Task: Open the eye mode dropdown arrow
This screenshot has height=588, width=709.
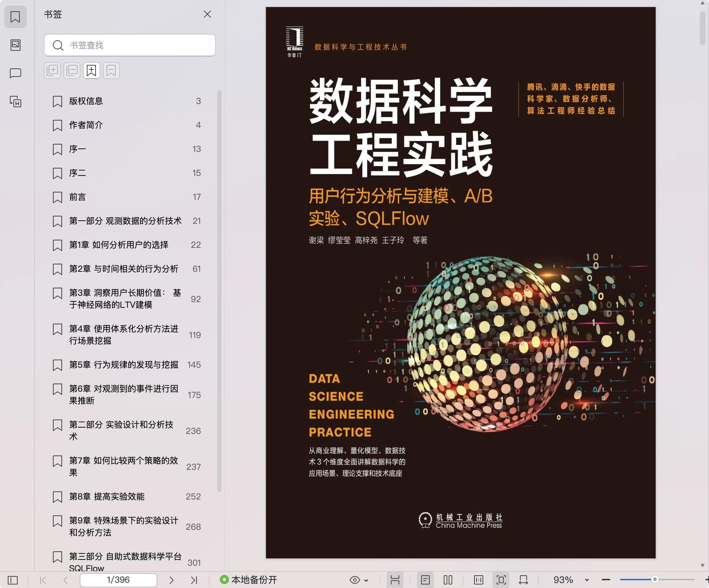Action: 366,580
